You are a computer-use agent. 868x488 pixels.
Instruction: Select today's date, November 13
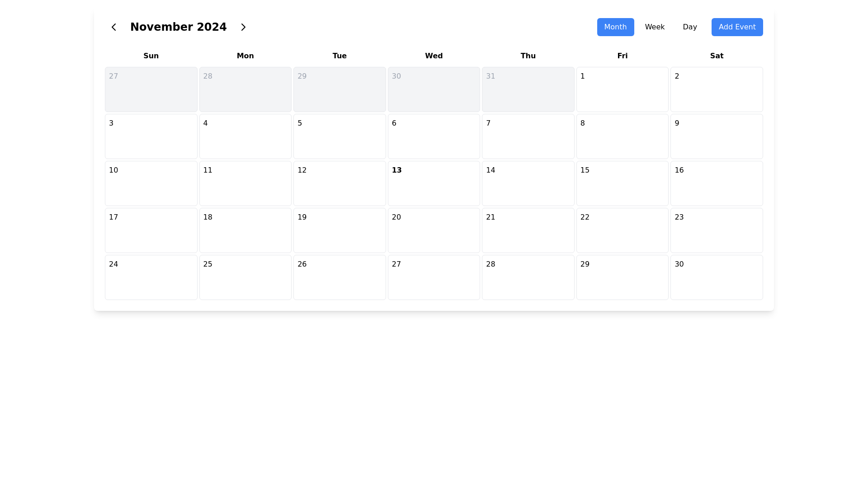pyautogui.click(x=434, y=183)
